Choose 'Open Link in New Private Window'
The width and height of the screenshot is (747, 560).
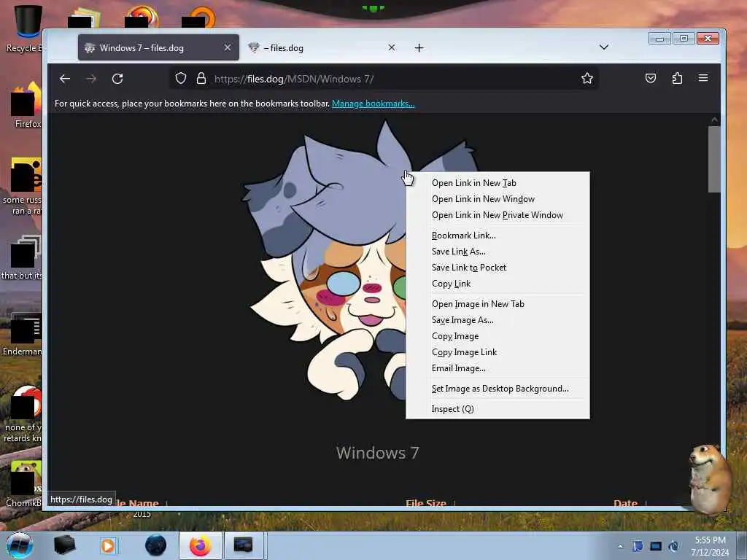(x=498, y=215)
